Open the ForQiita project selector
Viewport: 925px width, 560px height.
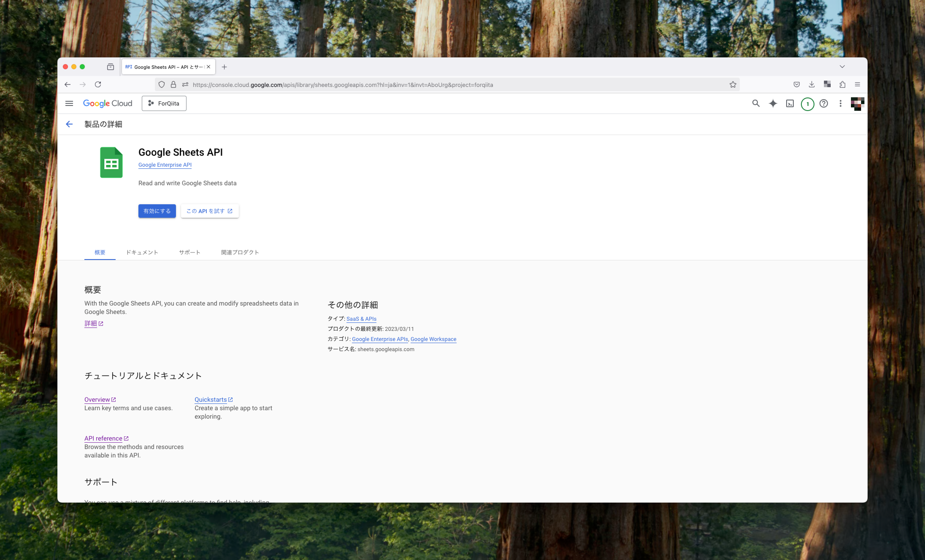click(x=164, y=103)
